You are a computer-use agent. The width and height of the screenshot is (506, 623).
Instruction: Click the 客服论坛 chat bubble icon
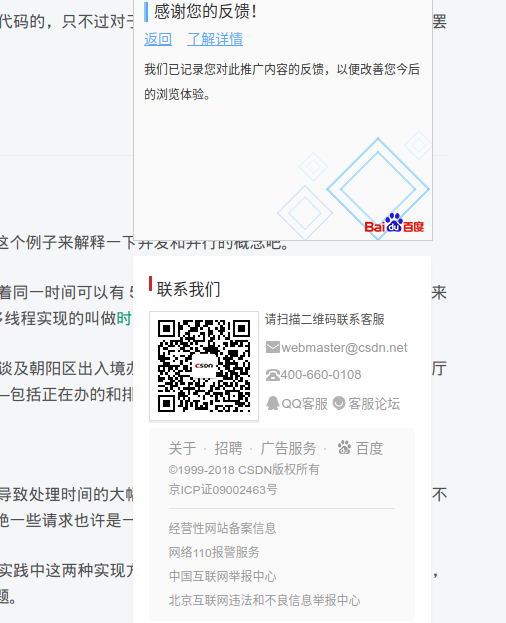339,403
